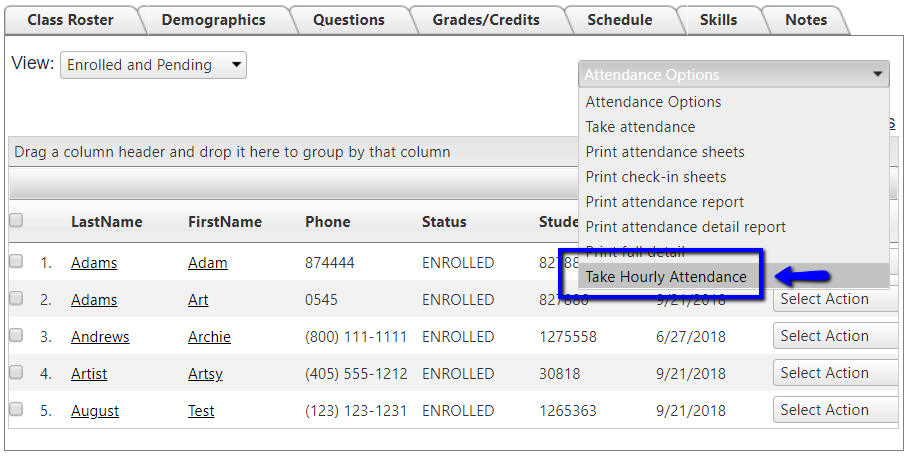
Task: Switch to Grades/Credits tab
Action: tap(486, 20)
